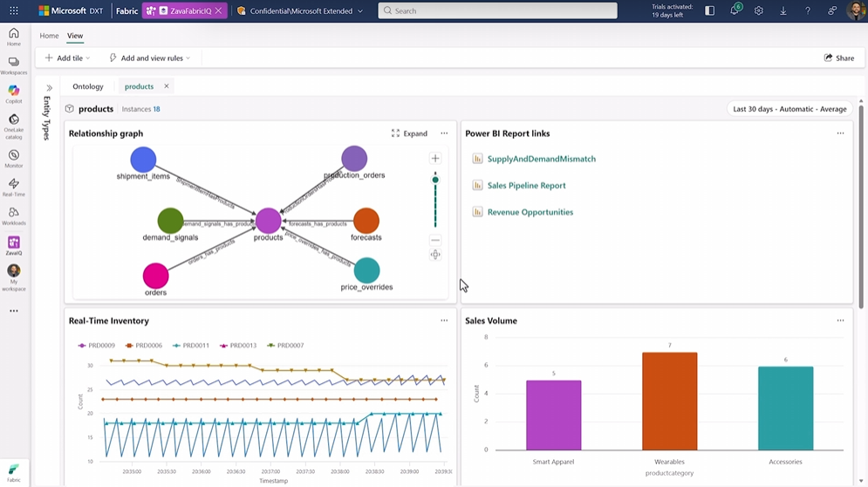Toggle the panel layout icon in header
868x487 pixels.
[x=710, y=10]
